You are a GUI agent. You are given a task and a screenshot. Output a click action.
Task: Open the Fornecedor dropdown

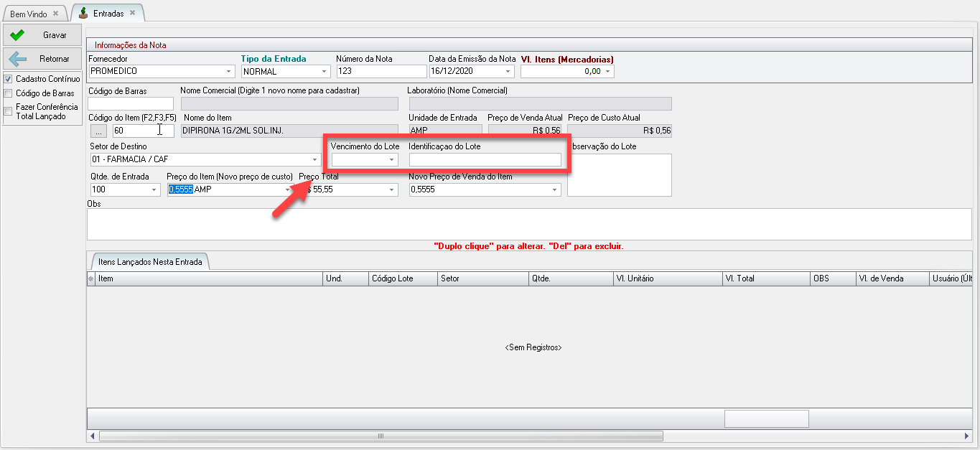[x=229, y=71]
